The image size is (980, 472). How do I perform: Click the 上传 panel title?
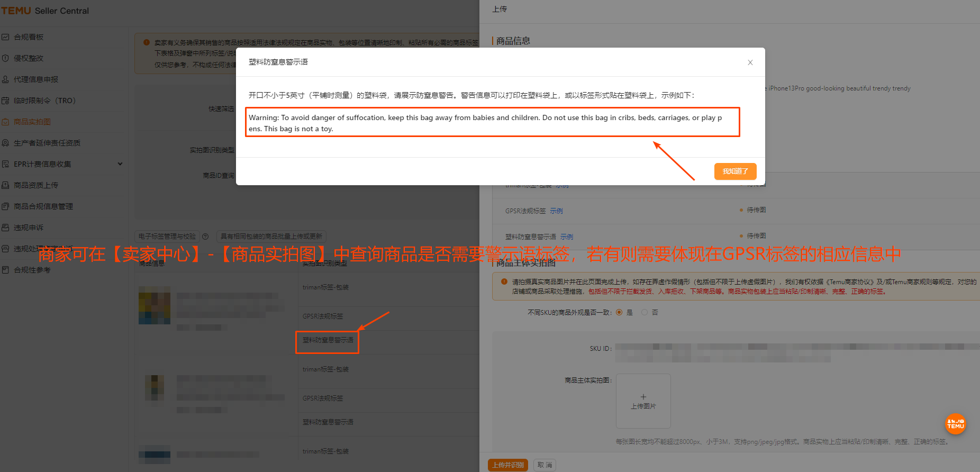tap(500, 9)
